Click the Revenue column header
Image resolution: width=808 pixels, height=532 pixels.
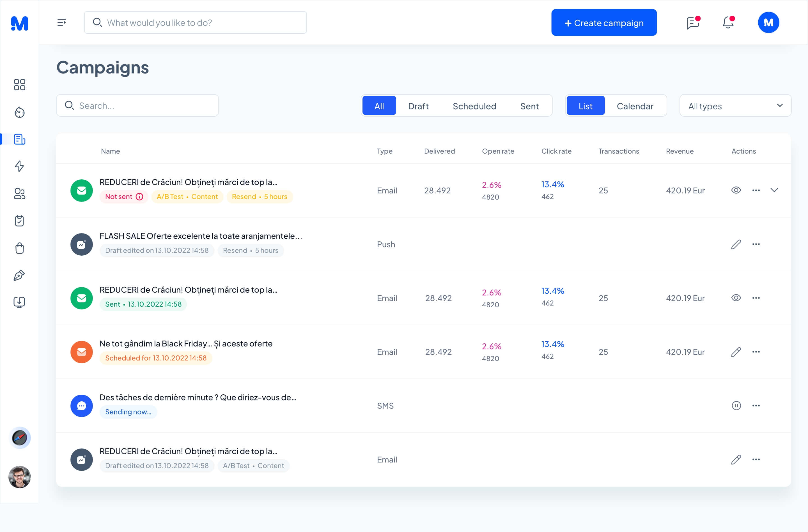pos(680,151)
